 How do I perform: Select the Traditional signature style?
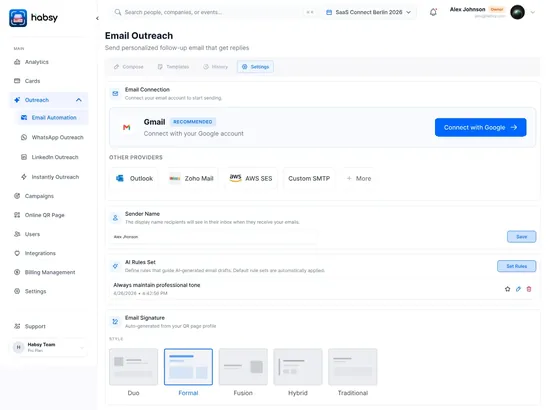(353, 367)
